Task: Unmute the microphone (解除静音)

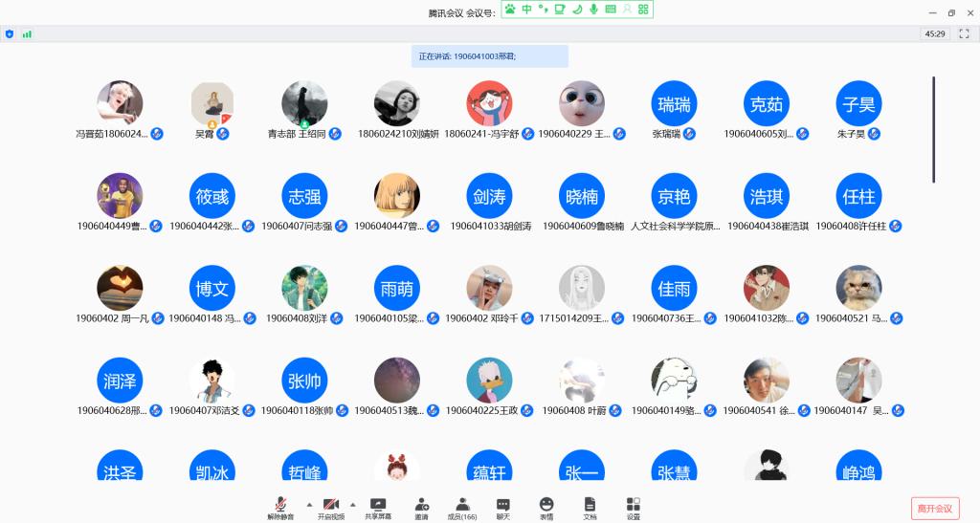Action: click(280, 506)
